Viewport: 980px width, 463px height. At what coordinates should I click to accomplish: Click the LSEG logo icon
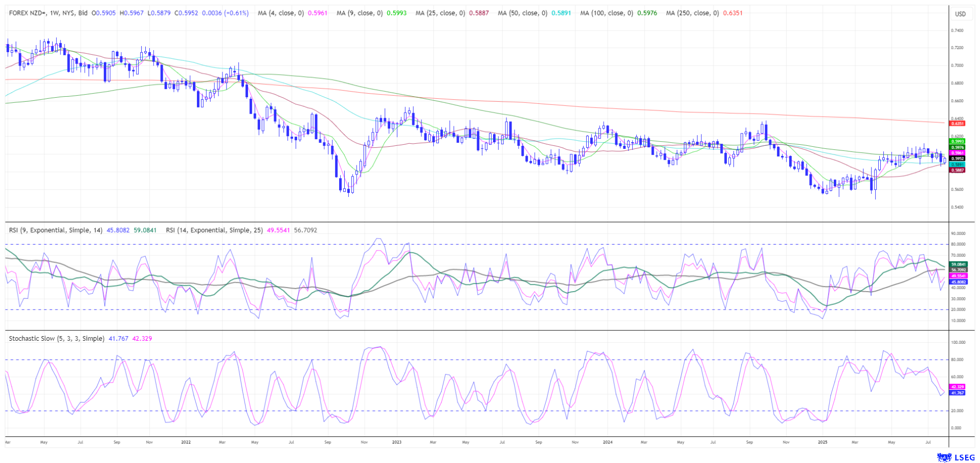[x=943, y=457]
